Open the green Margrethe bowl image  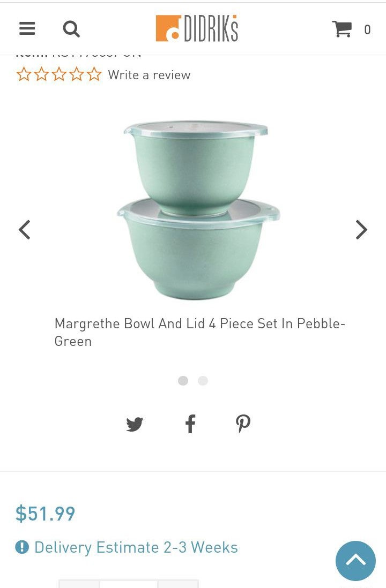point(198,210)
